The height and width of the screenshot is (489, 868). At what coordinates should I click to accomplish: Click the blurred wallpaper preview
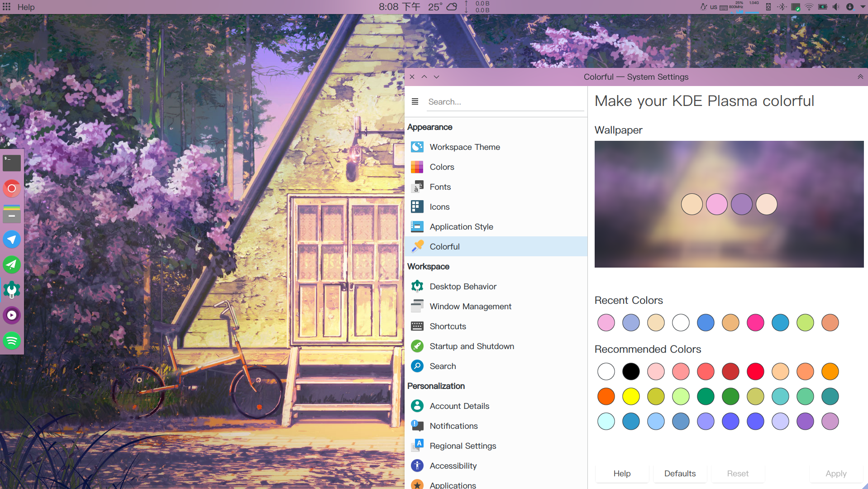[729, 204]
